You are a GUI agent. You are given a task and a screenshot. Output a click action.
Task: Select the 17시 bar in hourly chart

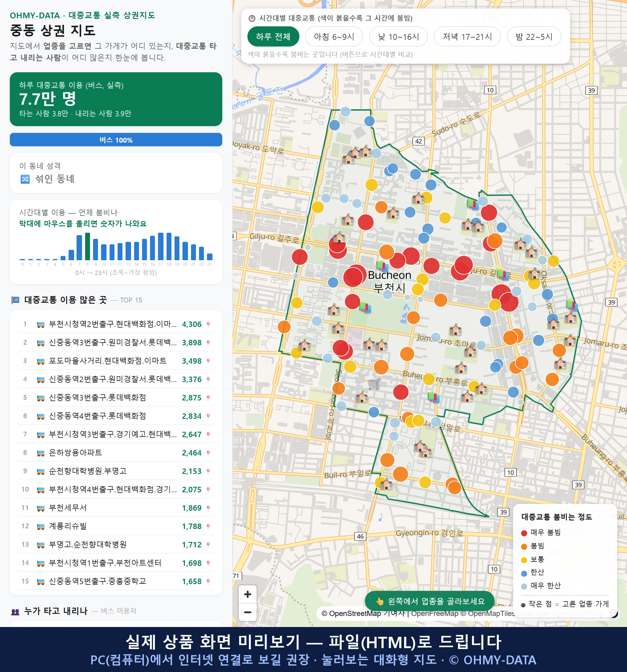[x=161, y=246]
